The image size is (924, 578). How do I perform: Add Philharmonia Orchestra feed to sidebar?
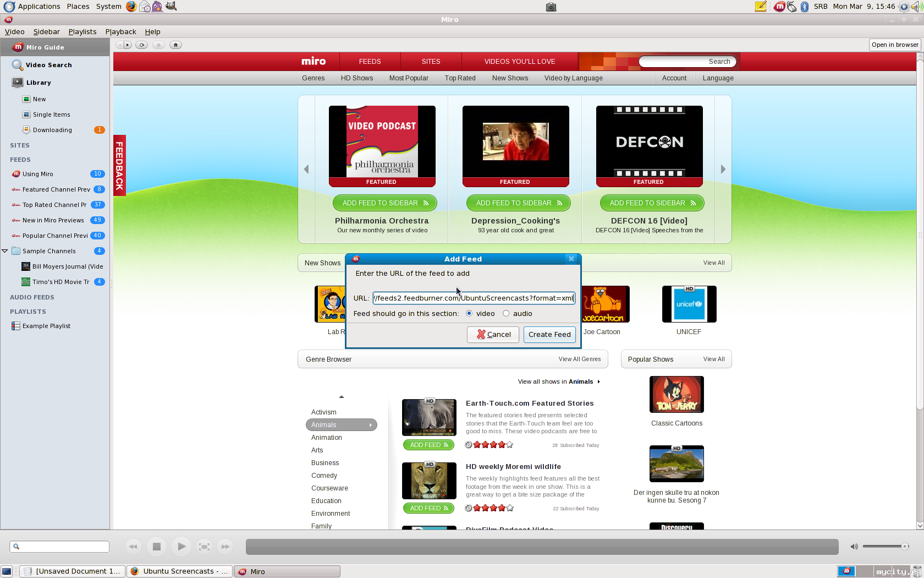(385, 203)
